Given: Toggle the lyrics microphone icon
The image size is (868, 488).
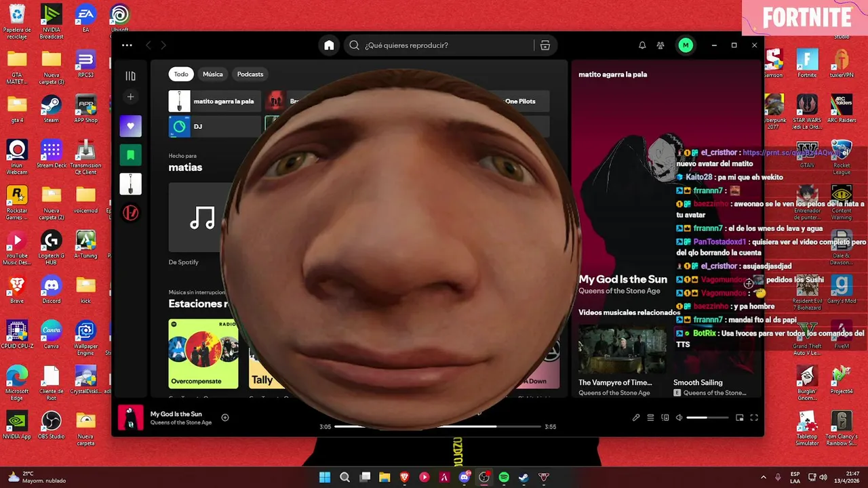Looking at the screenshot, I should click(636, 418).
